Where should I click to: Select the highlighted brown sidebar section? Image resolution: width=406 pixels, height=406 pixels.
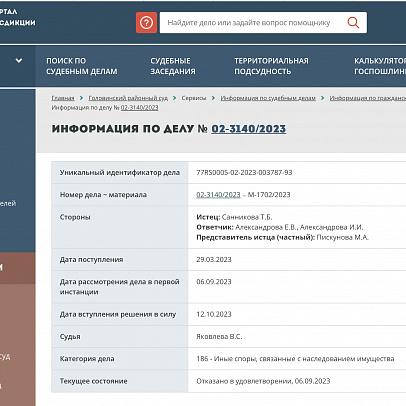(x=18, y=268)
